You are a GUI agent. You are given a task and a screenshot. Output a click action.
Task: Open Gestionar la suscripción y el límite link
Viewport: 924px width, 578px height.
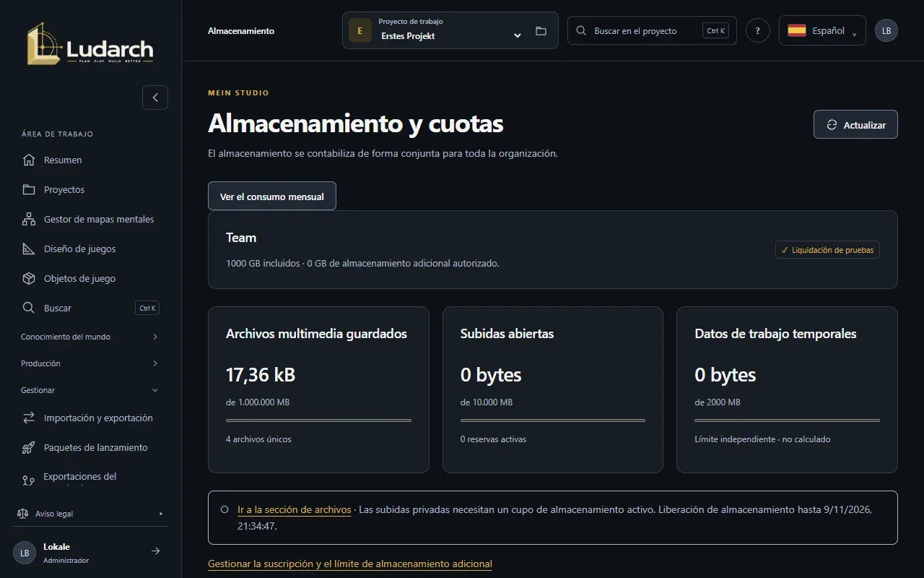pyautogui.click(x=350, y=564)
